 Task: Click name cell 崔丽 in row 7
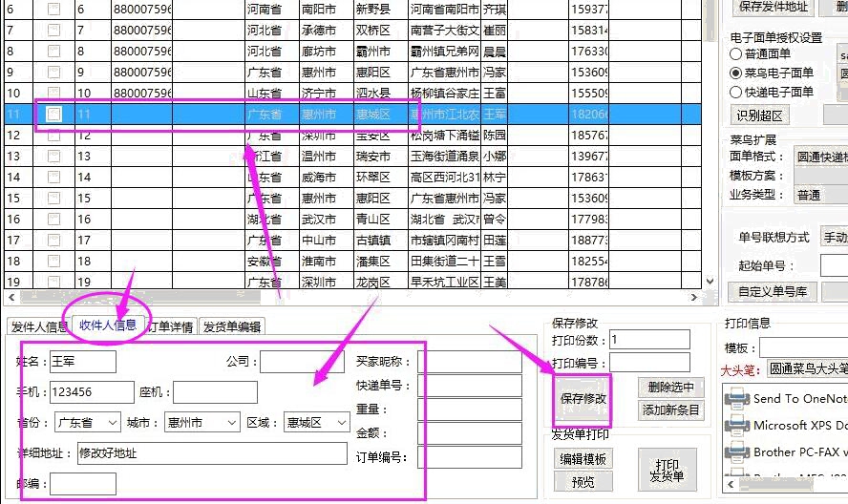click(x=495, y=31)
